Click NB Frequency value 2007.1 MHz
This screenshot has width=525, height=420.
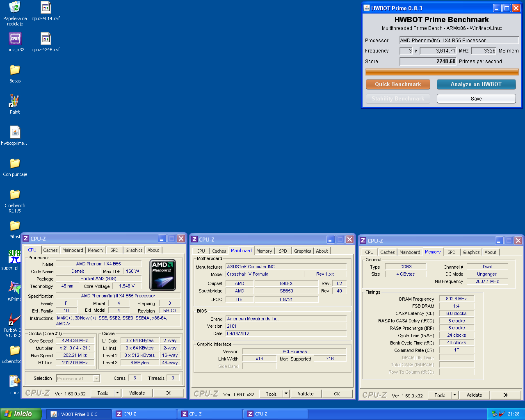pos(487,281)
